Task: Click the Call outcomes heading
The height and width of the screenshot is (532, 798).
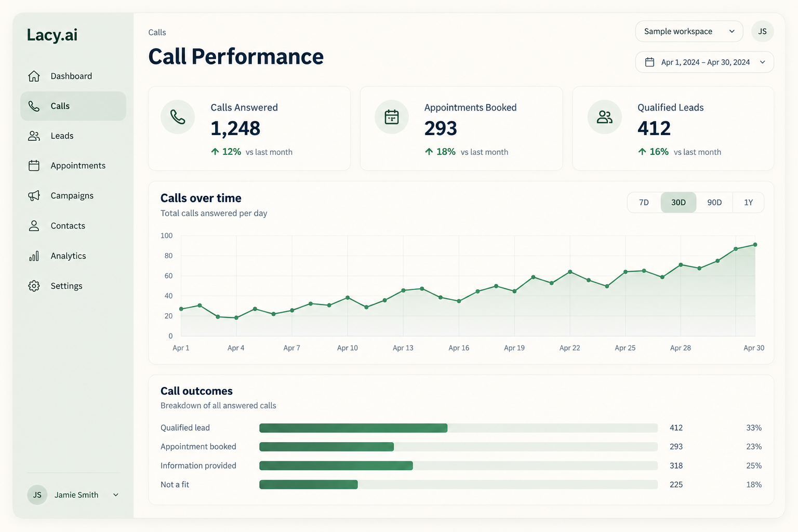Action: (x=196, y=391)
